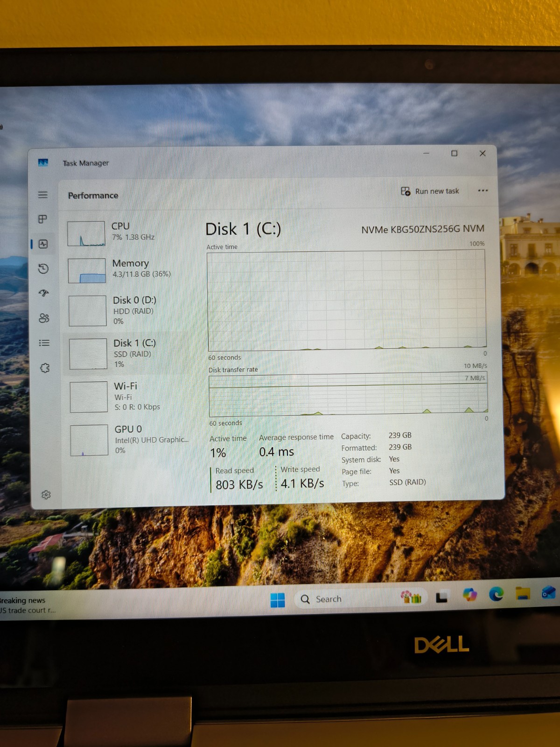Open File Explorer from taskbar

tap(523, 593)
